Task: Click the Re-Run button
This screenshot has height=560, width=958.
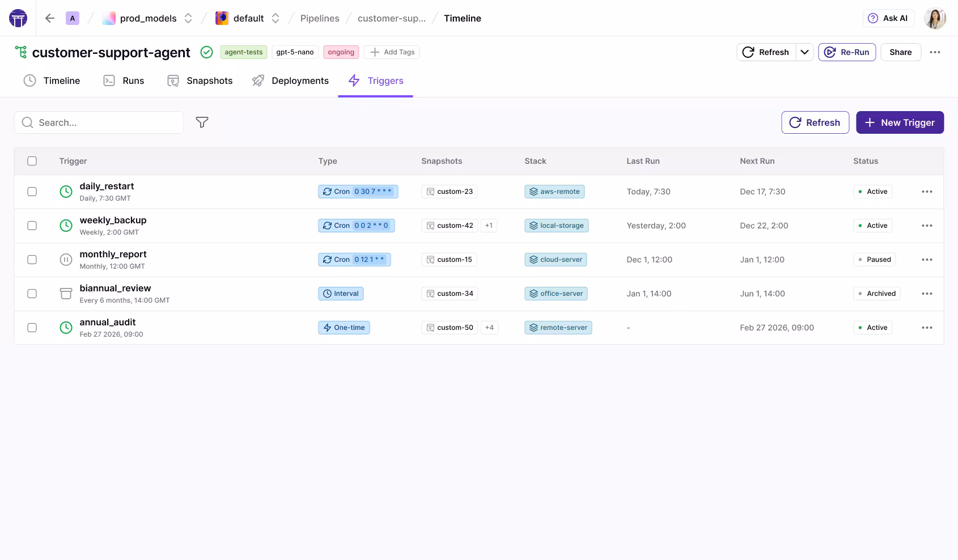Action: pyautogui.click(x=847, y=52)
